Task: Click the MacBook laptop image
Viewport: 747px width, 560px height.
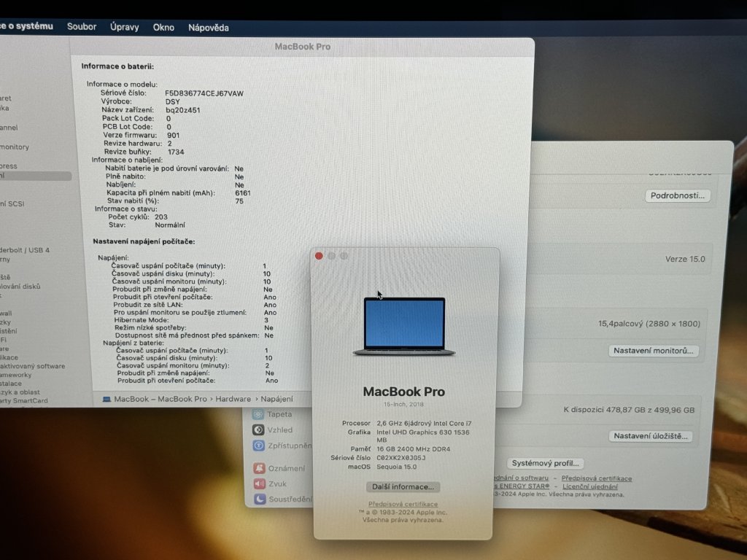Action: (x=404, y=326)
